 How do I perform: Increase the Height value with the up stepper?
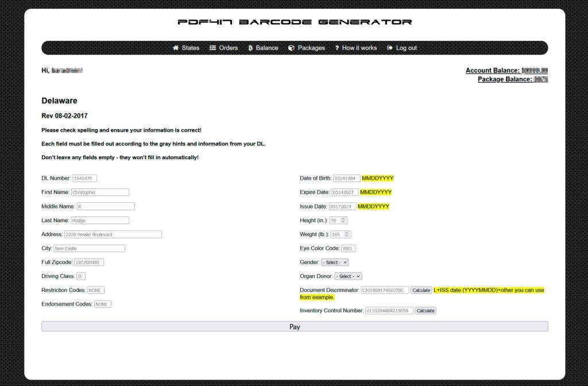343,218
